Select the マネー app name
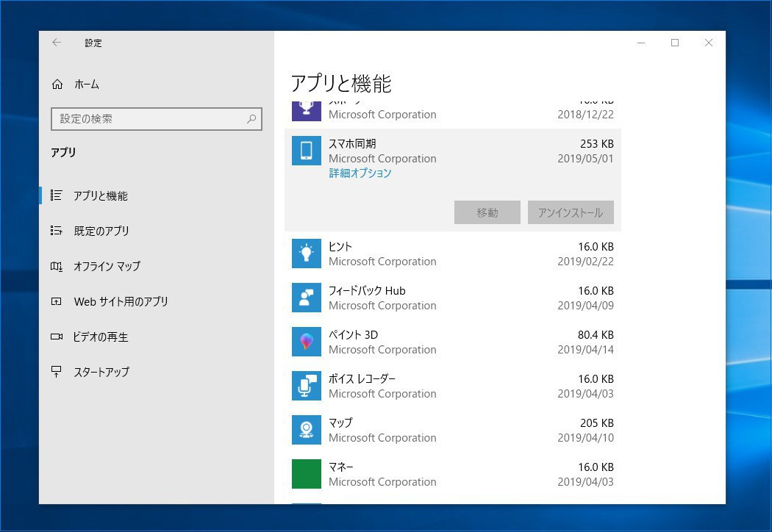Image resolution: width=772 pixels, height=532 pixels. (x=340, y=467)
